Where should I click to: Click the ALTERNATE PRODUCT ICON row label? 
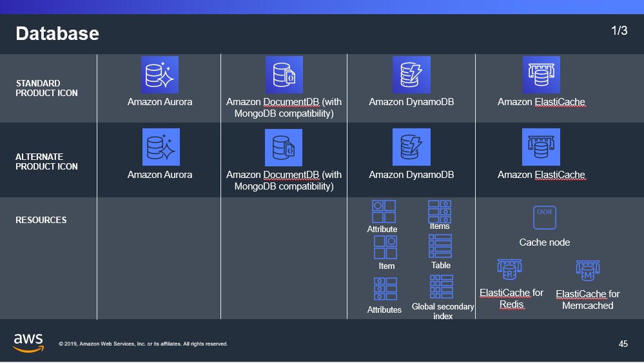point(46,162)
